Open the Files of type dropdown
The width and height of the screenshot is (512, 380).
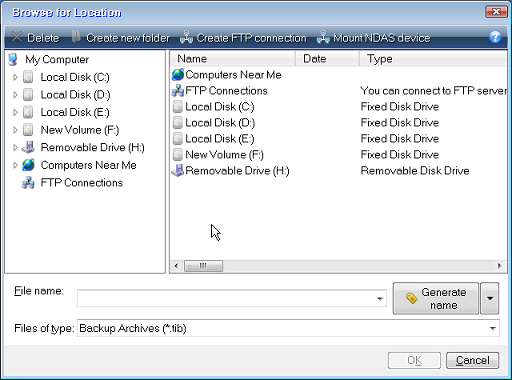[493, 328]
